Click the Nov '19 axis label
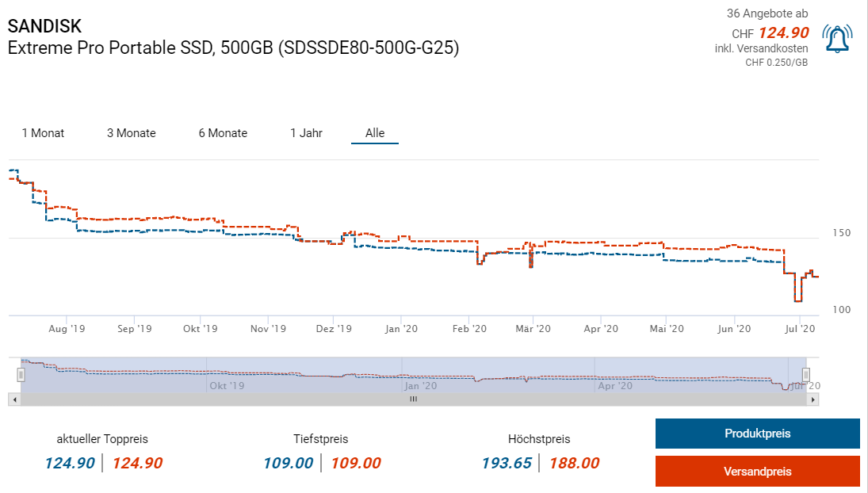Image resolution: width=868 pixels, height=493 pixels. (268, 329)
